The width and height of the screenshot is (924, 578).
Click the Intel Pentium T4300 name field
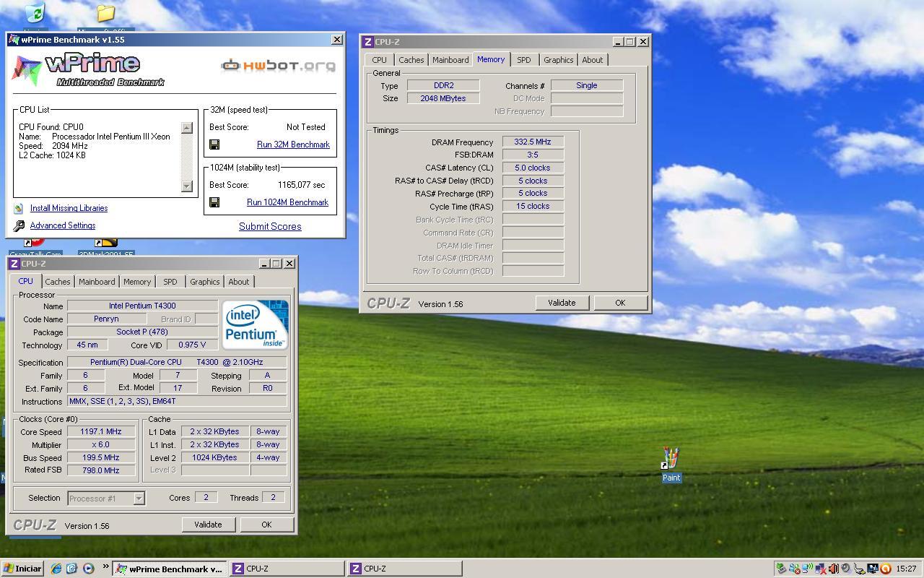point(142,306)
